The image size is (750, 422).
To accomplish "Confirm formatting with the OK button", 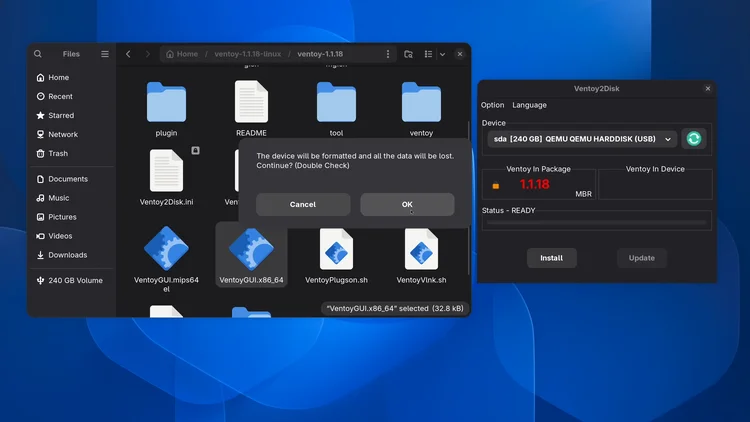I will coord(407,204).
